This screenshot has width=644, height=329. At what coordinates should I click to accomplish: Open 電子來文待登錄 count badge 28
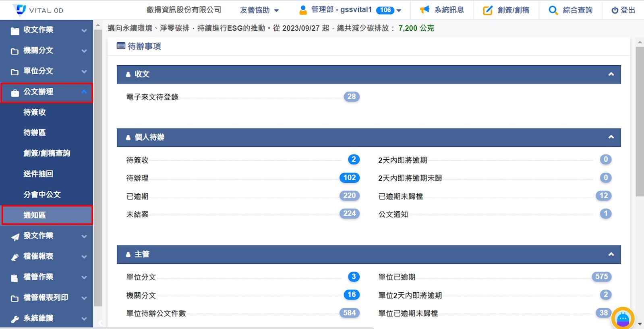click(351, 97)
